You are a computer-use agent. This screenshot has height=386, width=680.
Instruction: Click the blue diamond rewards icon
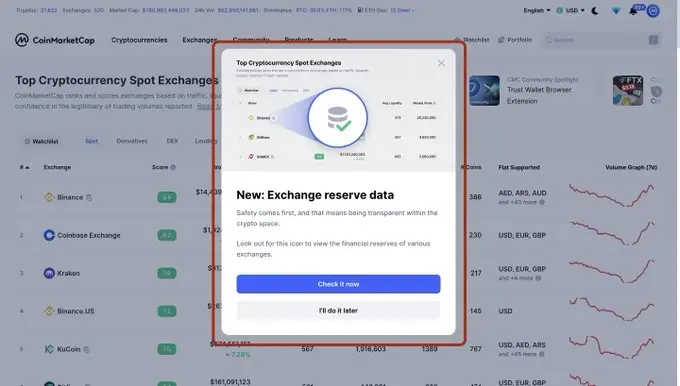click(x=616, y=11)
